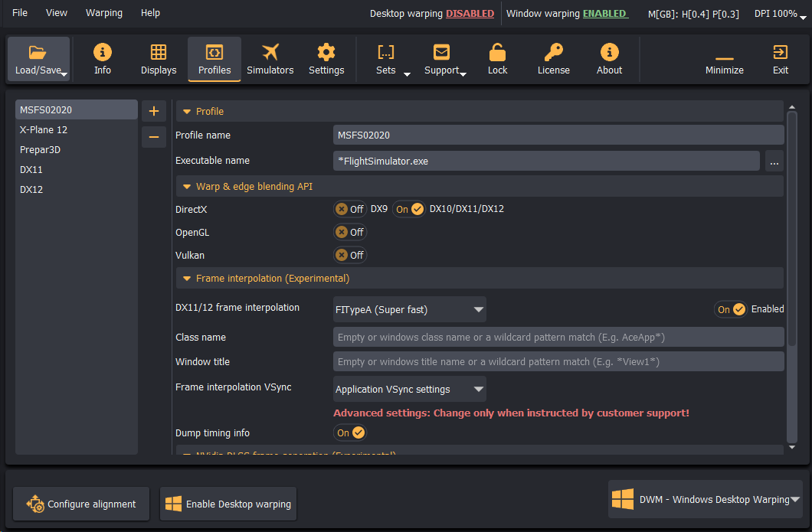Select the Prepar3D profile

tap(77, 149)
